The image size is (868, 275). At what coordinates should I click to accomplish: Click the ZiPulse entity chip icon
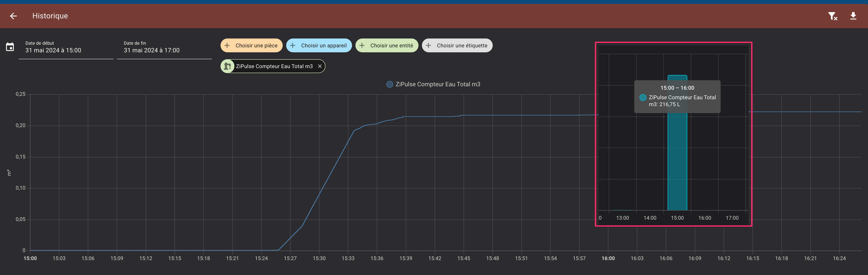[x=228, y=66]
